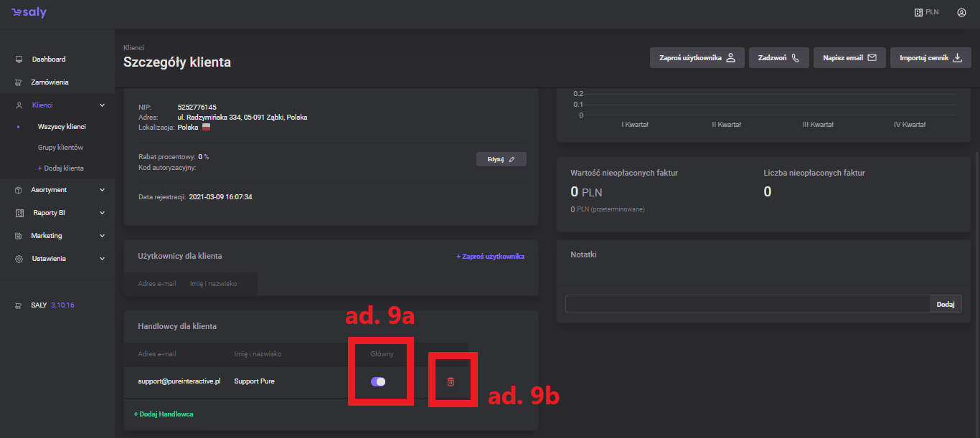Click the Zamówienia cart icon
Screen dimensions: 980x438
click(x=19, y=82)
